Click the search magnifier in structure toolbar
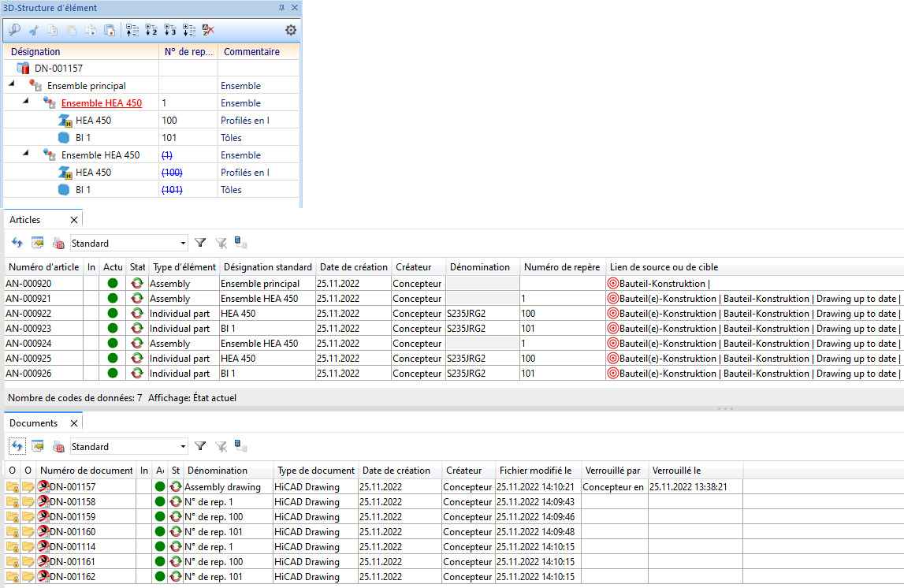 tap(15, 30)
